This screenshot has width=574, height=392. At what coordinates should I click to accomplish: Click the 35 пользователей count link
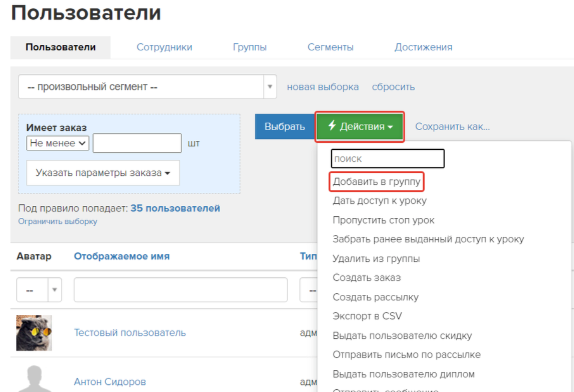(x=175, y=208)
